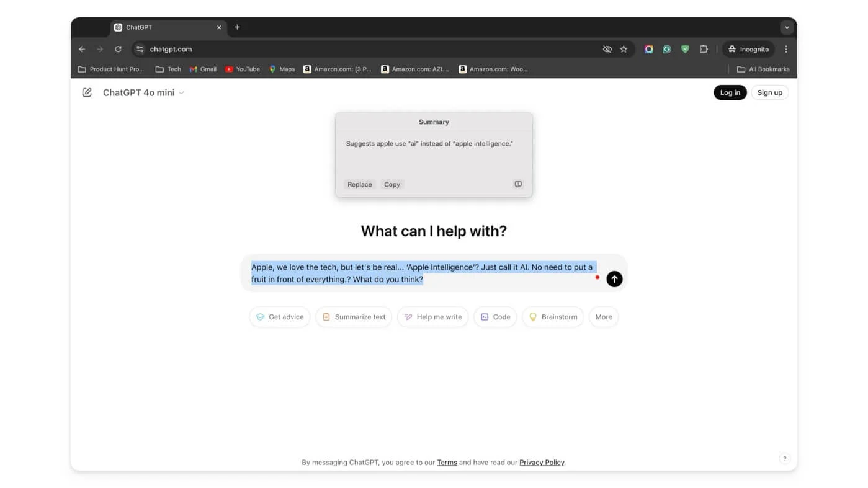The image size is (868, 488).
Task: Open the Extensions puzzle-piece icon
Action: click(x=704, y=49)
